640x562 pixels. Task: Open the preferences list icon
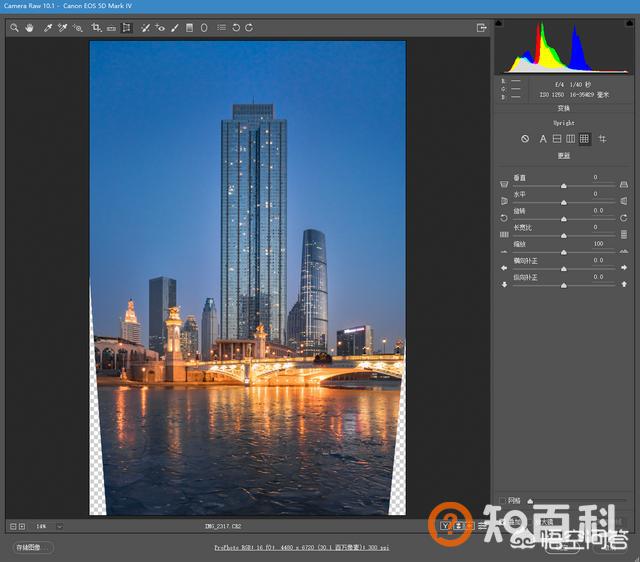tap(222, 27)
